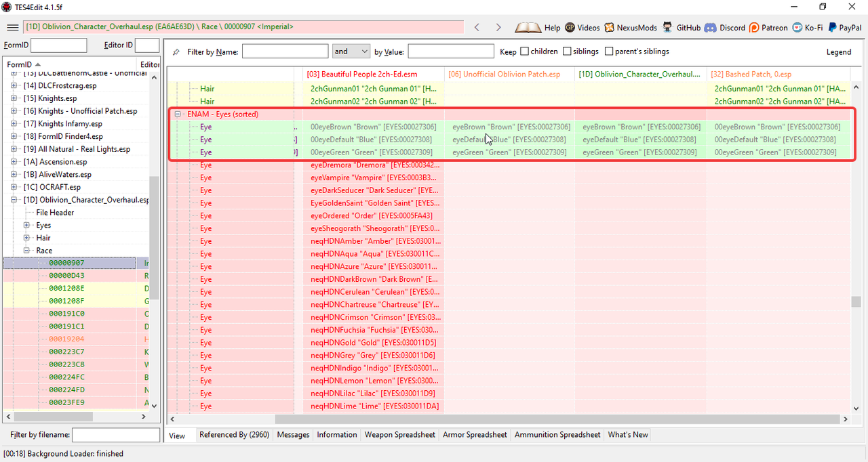
Task: Select the eyeDremora "Dremora" cell
Action: pos(373,165)
